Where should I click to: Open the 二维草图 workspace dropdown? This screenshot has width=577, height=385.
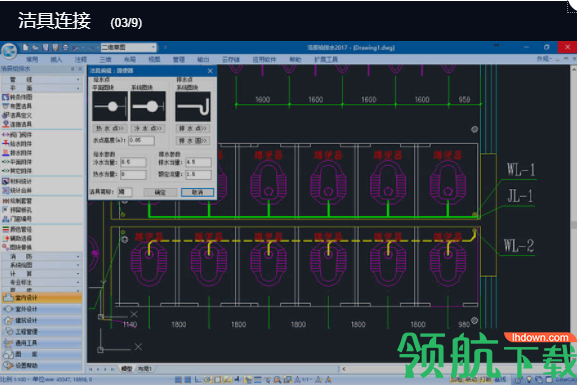(129, 47)
